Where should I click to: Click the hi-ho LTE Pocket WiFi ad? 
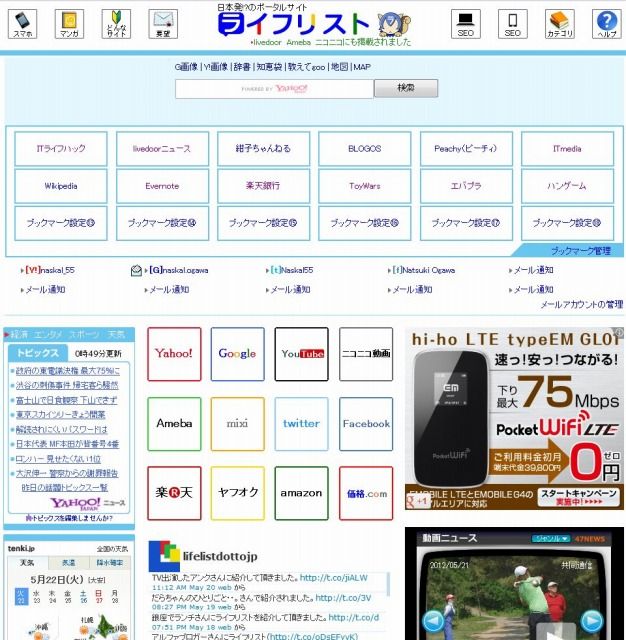point(515,418)
